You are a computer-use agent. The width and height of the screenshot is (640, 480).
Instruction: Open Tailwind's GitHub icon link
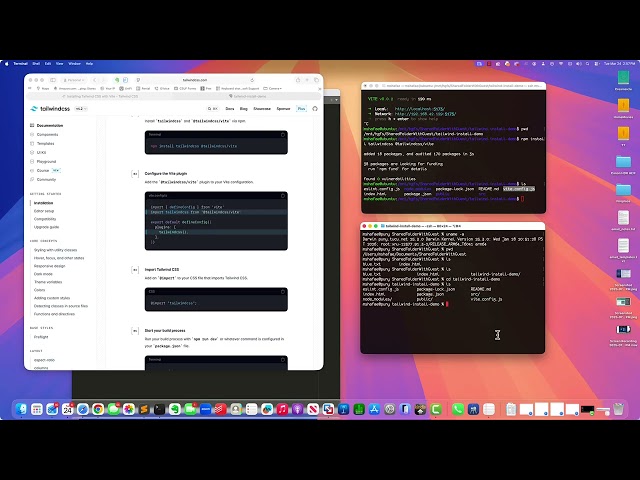[x=315, y=109]
